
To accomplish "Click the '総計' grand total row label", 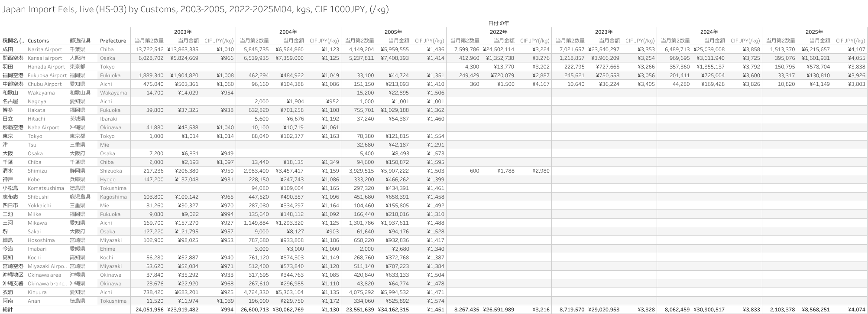I will click(x=8, y=310).
